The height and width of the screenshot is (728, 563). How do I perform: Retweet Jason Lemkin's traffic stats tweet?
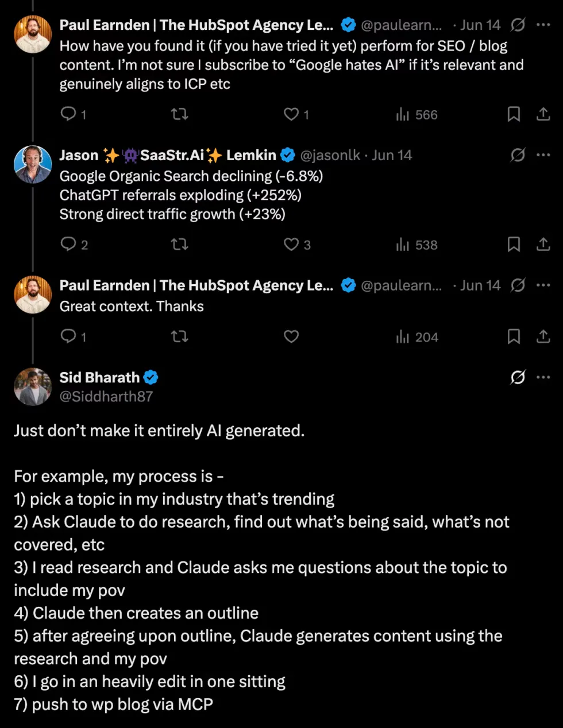click(x=179, y=245)
